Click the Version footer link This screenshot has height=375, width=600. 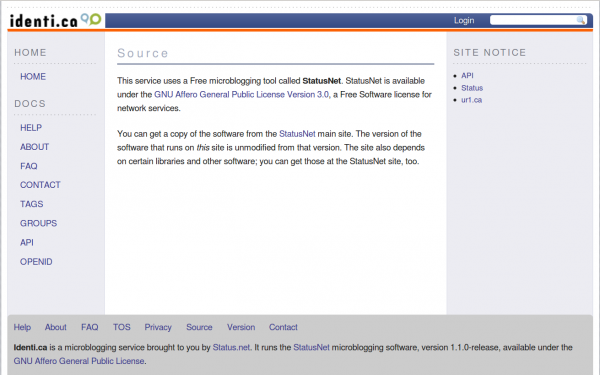(241, 327)
